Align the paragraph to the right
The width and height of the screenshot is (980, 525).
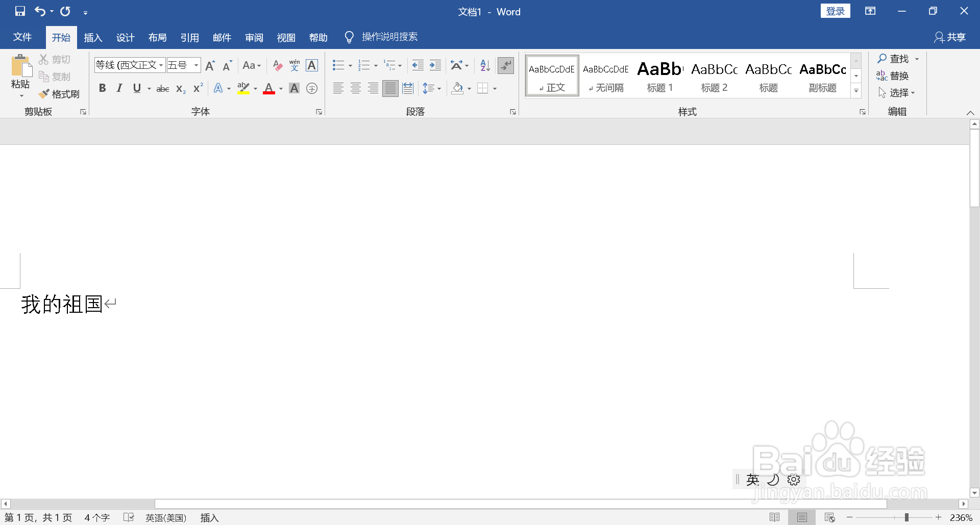(373, 89)
